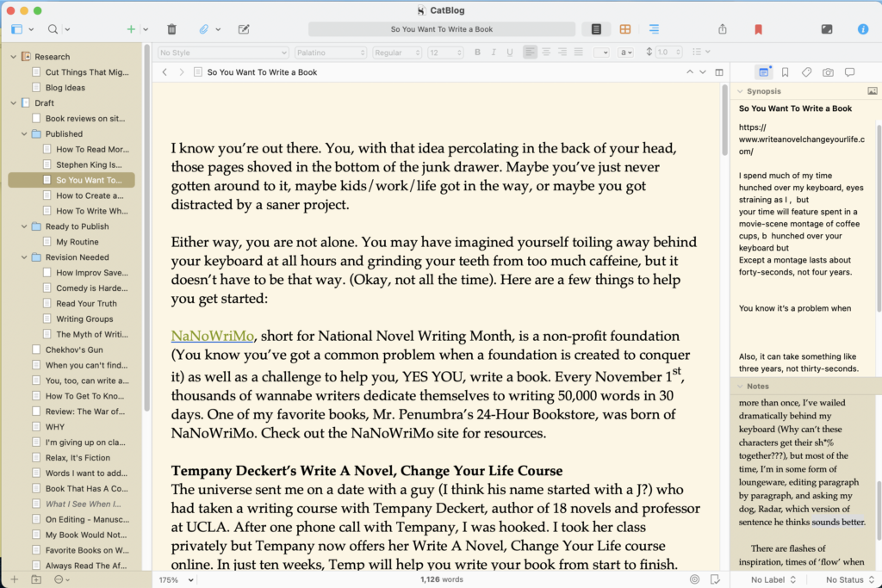Open the Palatino font dropdown
Screen dimensions: 882x588
331,53
